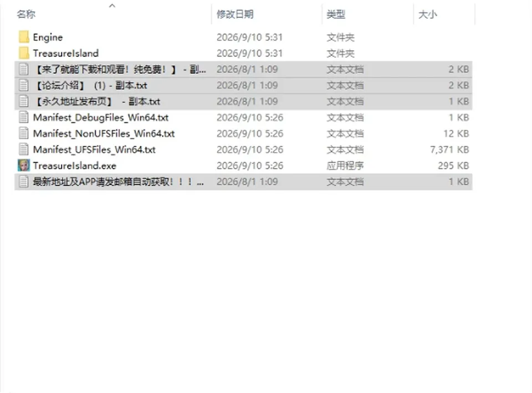The height and width of the screenshot is (393, 532).
Task: Click the TreasureIsland.exe date 2026/9/10 5:26
Action: point(250,166)
